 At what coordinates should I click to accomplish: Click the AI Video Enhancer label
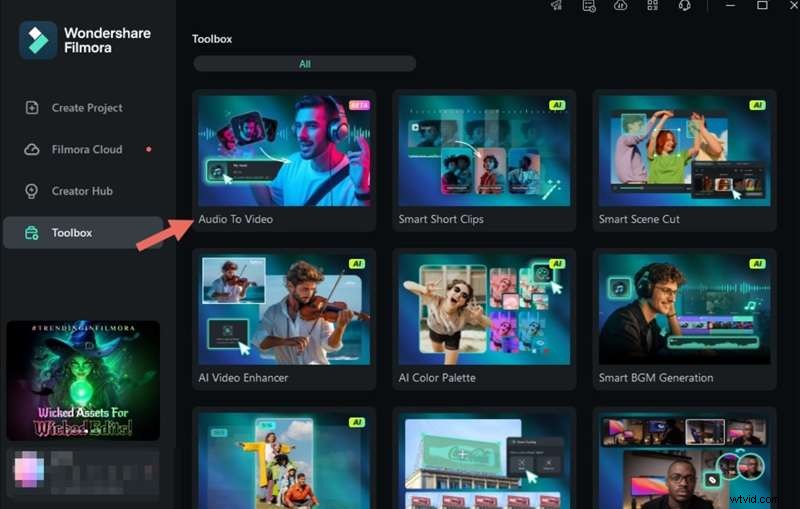[x=243, y=378]
